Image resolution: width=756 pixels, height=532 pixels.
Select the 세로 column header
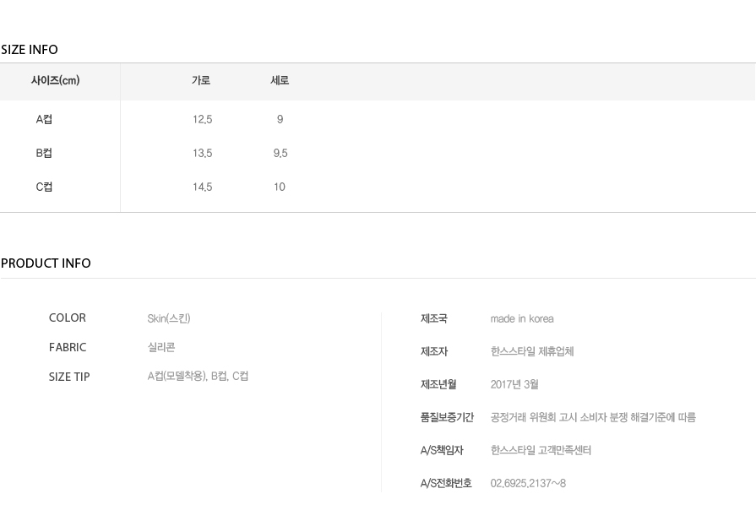280,80
